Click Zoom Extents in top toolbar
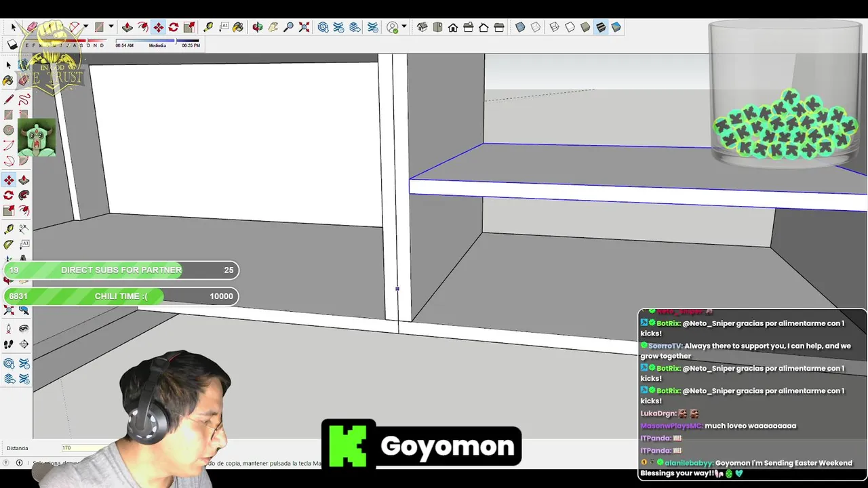 [x=304, y=27]
